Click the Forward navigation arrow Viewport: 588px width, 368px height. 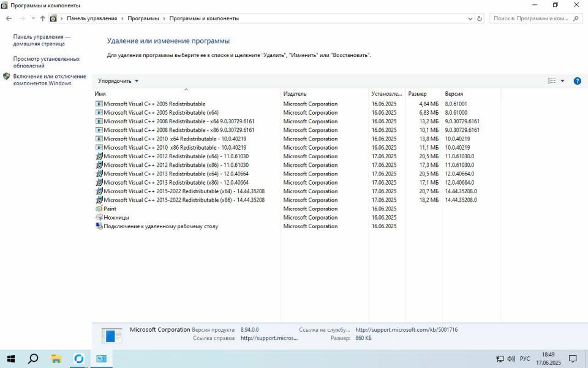pyautogui.click(x=22, y=18)
